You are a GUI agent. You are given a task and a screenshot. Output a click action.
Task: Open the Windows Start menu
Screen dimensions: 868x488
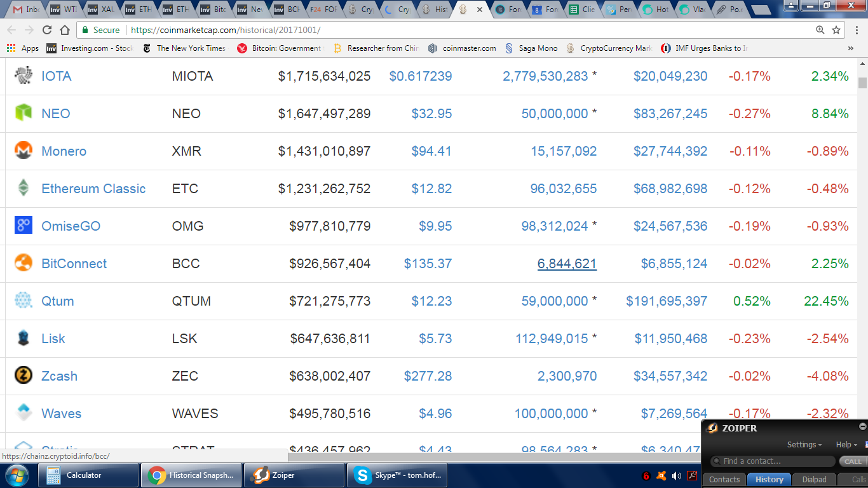17,475
